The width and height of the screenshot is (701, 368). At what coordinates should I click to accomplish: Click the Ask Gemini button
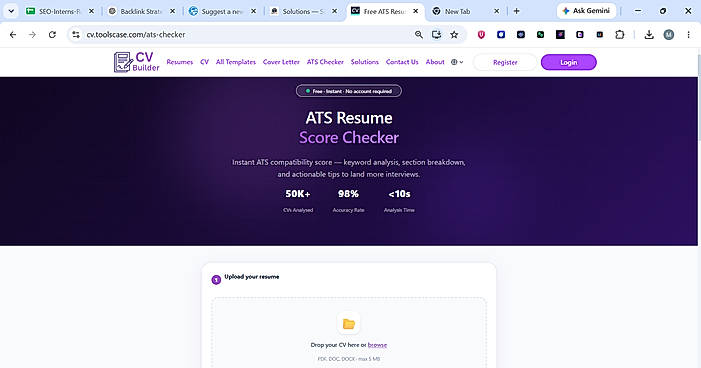pyautogui.click(x=586, y=11)
